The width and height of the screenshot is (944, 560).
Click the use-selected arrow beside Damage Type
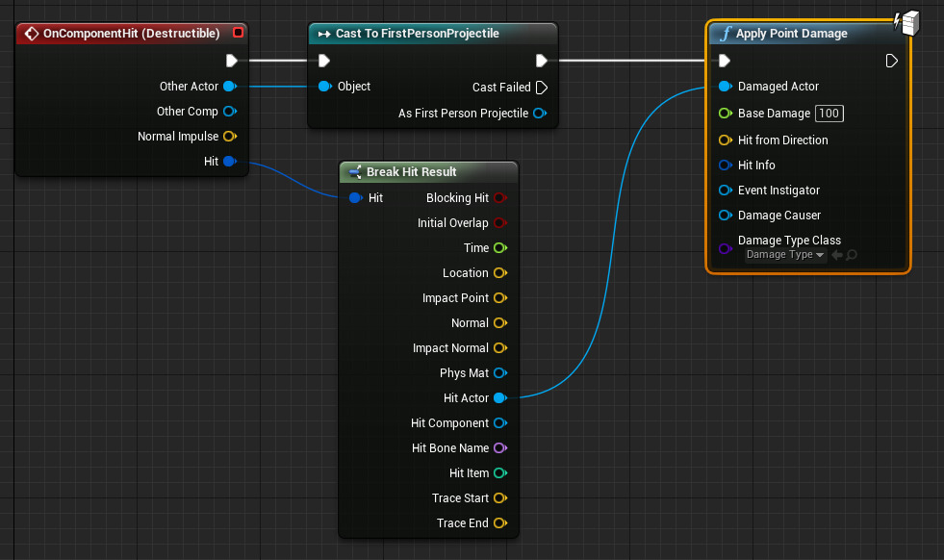(x=836, y=255)
